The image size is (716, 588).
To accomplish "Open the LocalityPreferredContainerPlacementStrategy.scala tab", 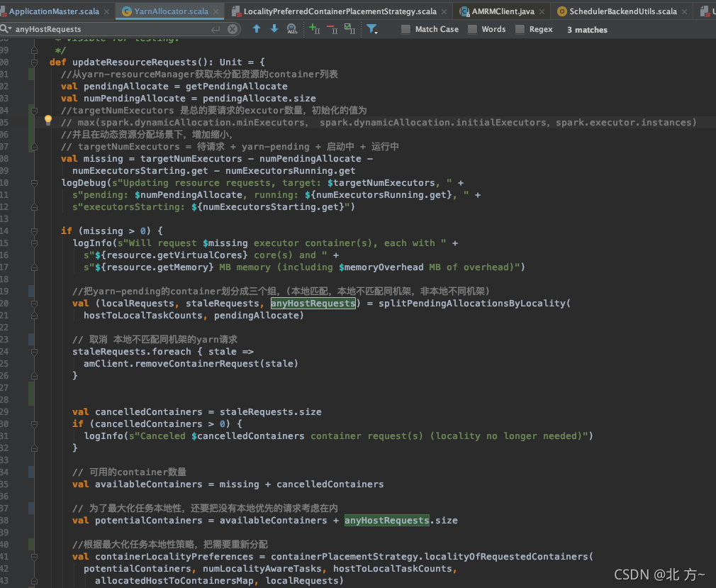I will 338,11.
